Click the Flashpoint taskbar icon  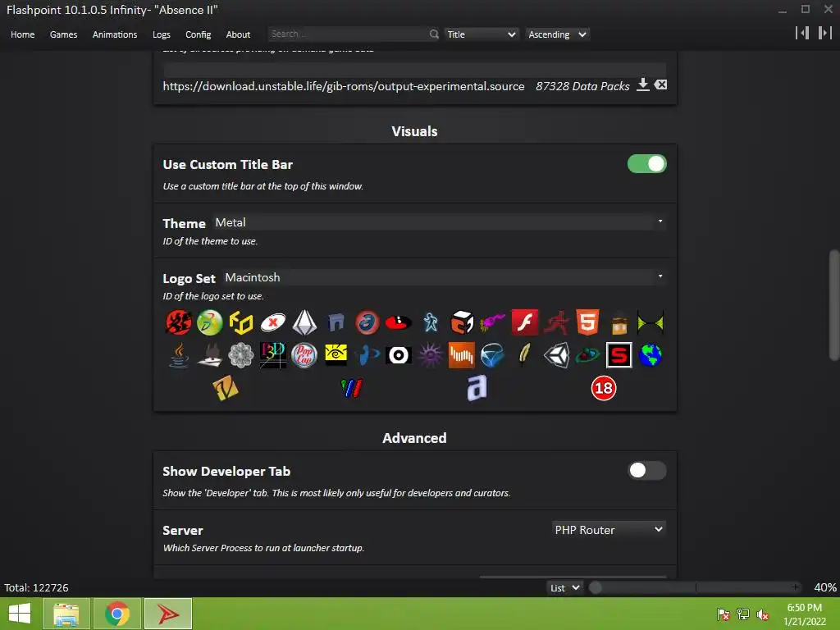pyautogui.click(x=167, y=614)
